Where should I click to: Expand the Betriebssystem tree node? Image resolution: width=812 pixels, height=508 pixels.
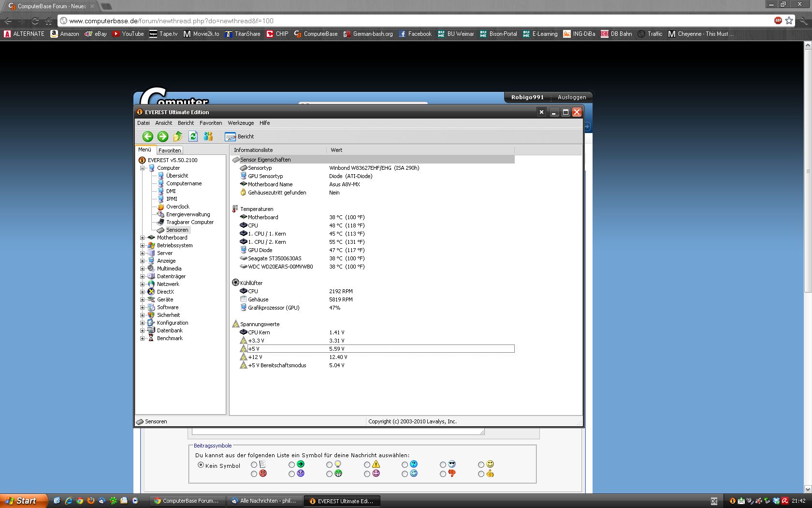click(x=143, y=245)
